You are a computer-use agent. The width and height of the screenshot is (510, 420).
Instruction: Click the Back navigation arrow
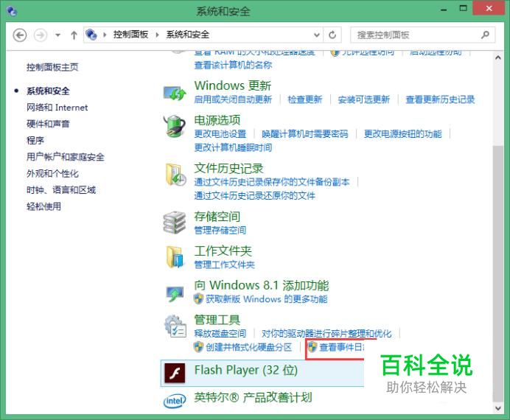click(x=19, y=35)
